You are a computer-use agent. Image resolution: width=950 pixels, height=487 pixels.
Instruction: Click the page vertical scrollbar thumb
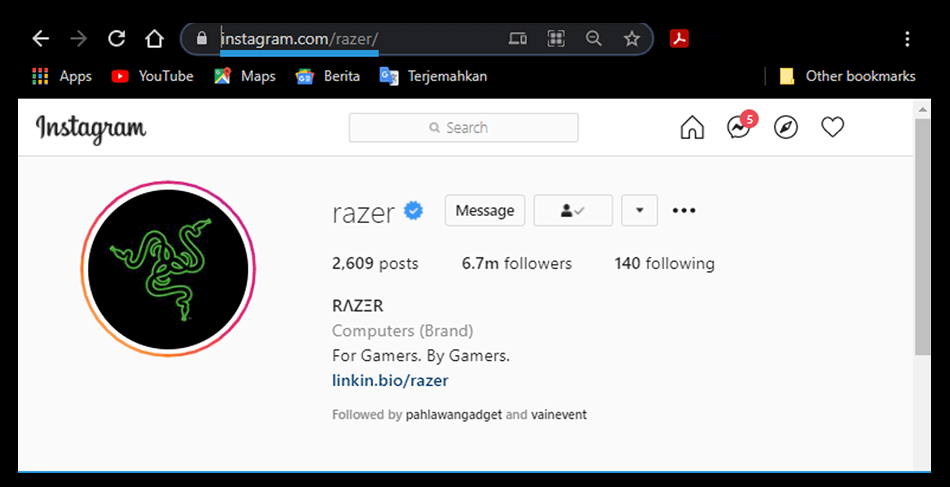coord(922,236)
